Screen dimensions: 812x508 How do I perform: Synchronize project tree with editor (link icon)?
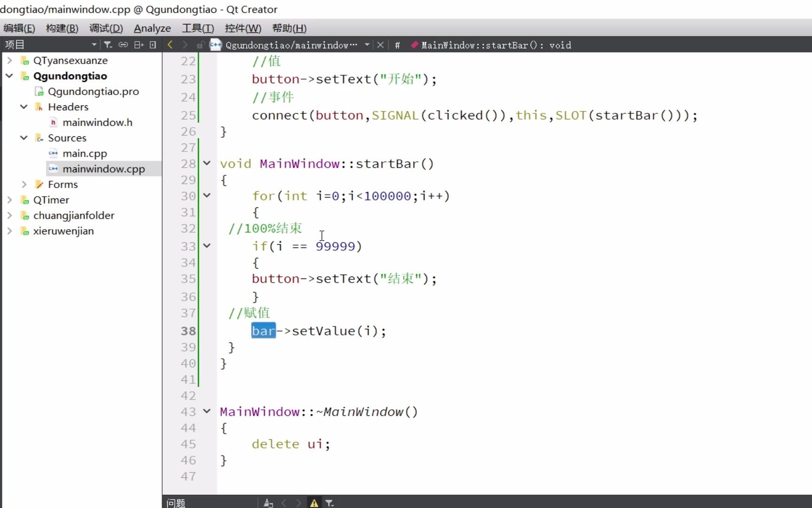pos(124,44)
